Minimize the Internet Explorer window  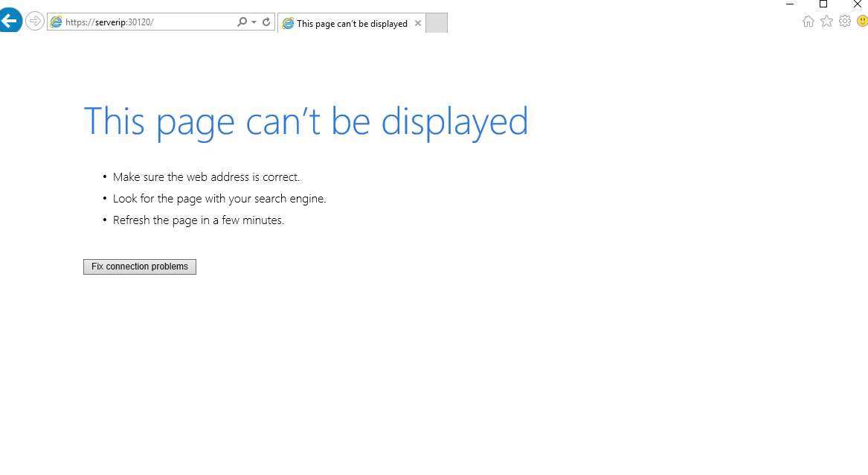(x=790, y=4)
